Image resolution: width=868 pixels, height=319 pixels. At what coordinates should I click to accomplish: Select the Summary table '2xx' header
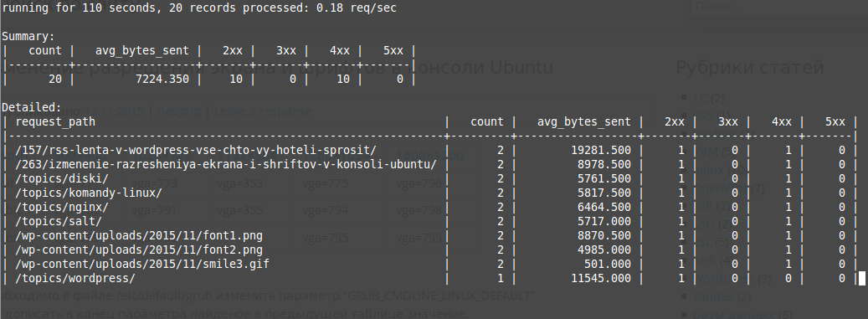(x=233, y=51)
